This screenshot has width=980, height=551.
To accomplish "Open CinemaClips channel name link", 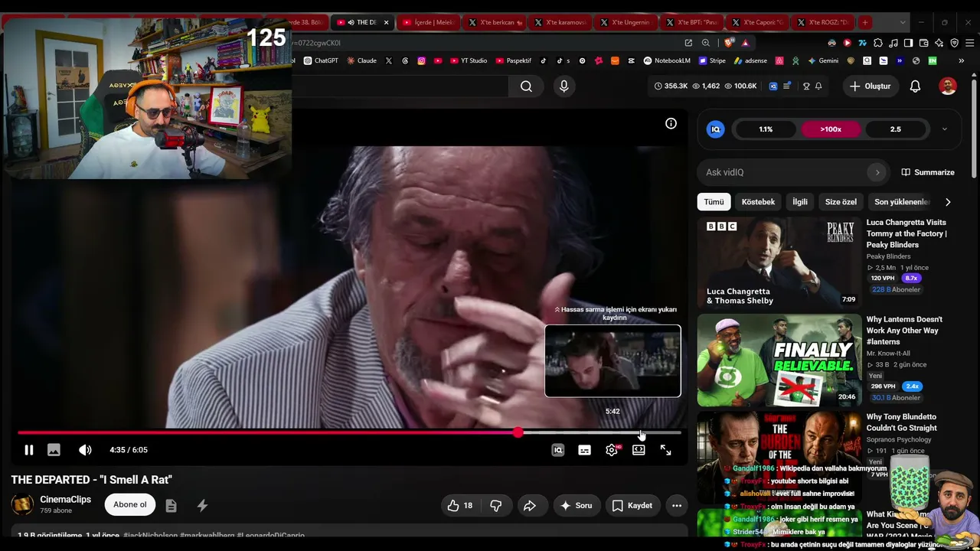I will (x=66, y=500).
